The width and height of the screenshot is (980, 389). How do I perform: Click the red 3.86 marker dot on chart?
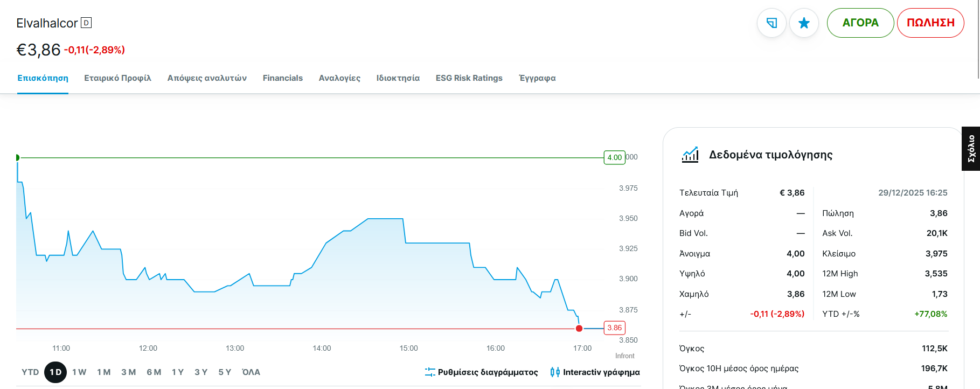[x=579, y=328]
